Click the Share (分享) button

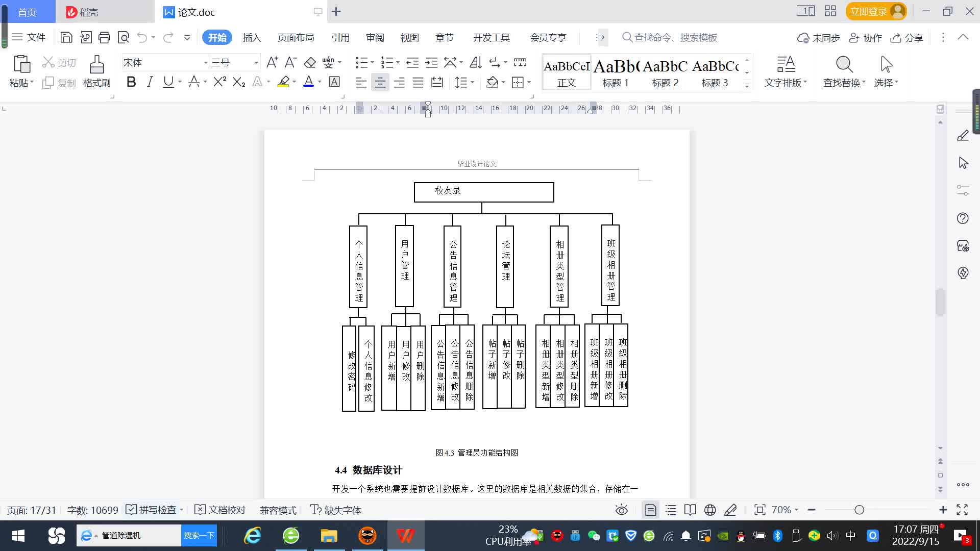coord(907,38)
